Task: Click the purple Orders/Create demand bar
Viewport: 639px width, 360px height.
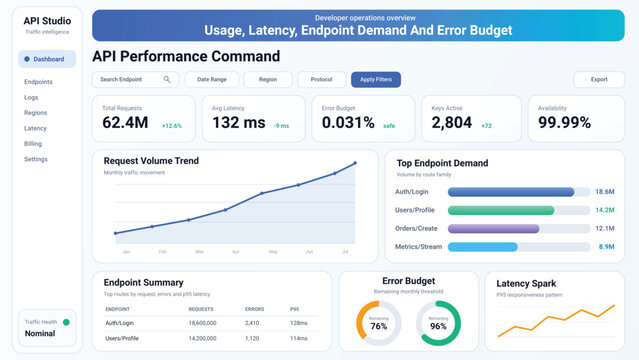Action: pos(494,228)
